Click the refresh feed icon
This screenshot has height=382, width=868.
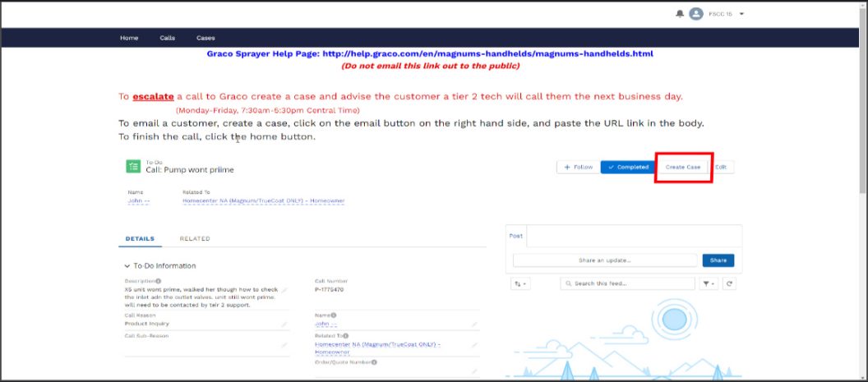pyautogui.click(x=730, y=283)
